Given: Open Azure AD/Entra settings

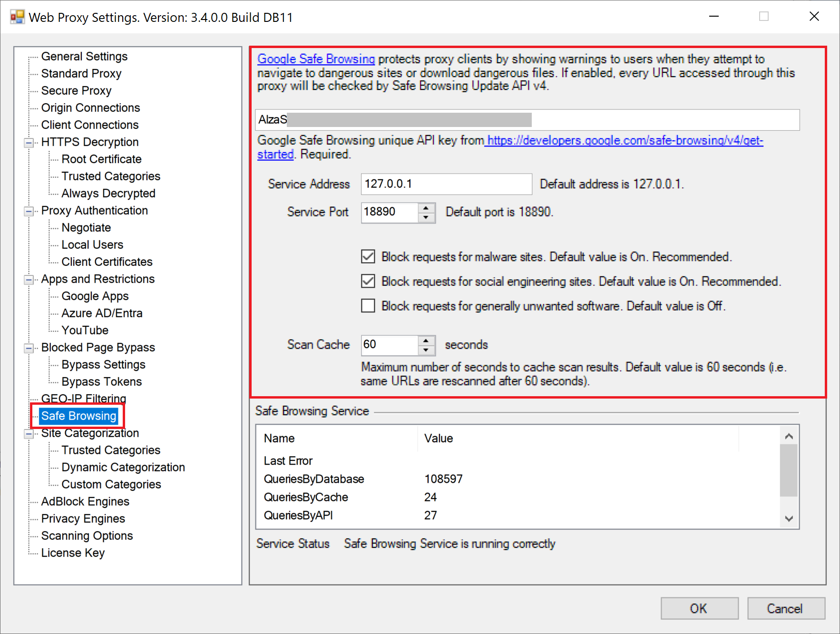Looking at the screenshot, I should 102,313.
